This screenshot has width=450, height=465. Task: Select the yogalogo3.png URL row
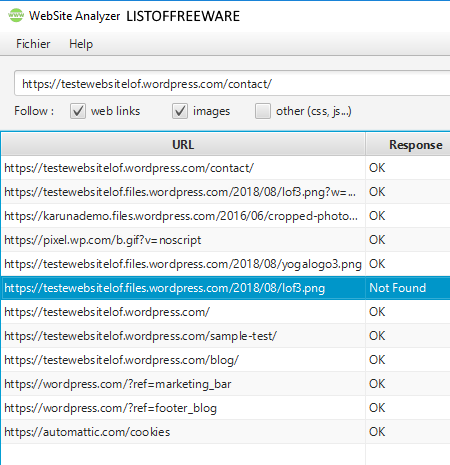(226, 264)
